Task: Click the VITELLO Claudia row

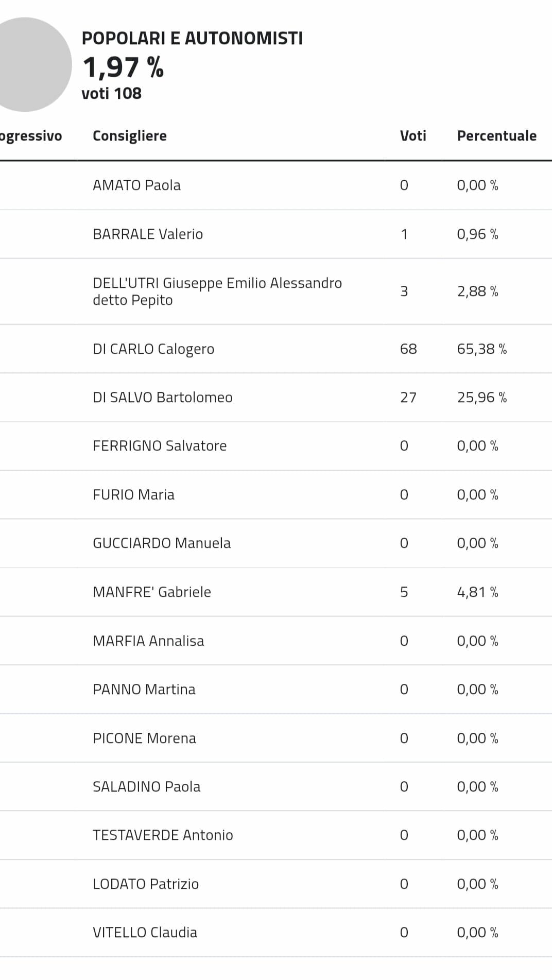Action: pyautogui.click(x=276, y=933)
